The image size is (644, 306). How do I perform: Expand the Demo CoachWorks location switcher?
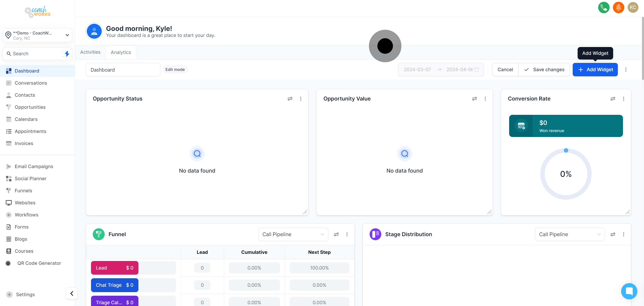(38, 35)
